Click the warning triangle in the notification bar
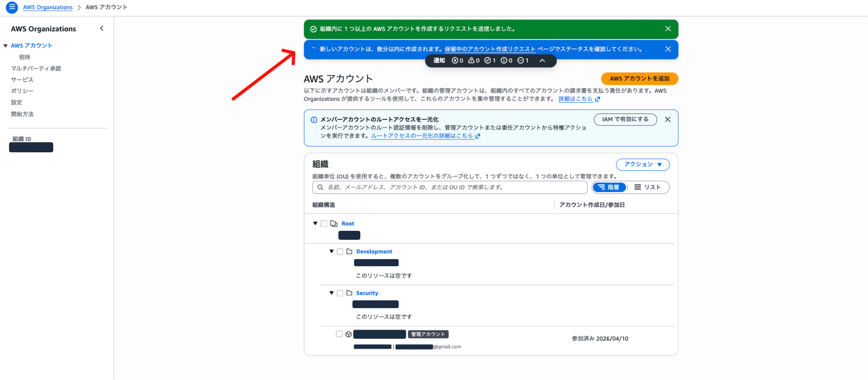 (x=471, y=61)
